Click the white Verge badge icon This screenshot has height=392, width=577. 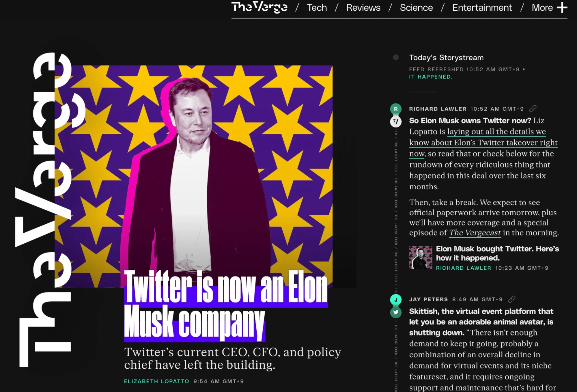pos(396,122)
